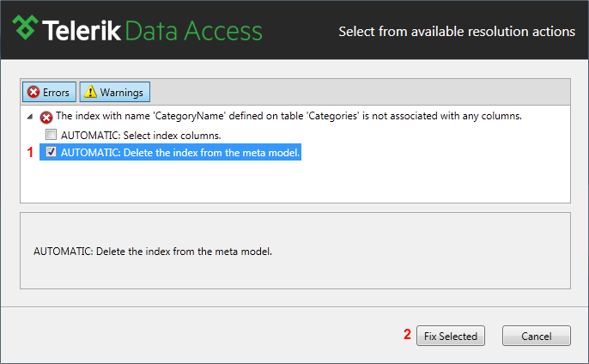589x364 pixels.
Task: Click the yellow warning triangle icon
Action: 90,92
